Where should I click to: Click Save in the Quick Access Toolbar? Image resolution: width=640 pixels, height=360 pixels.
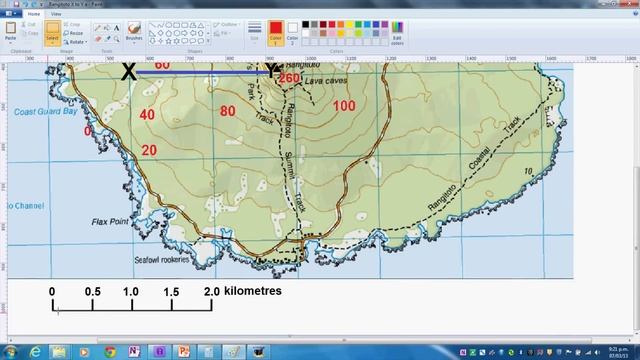16,4
